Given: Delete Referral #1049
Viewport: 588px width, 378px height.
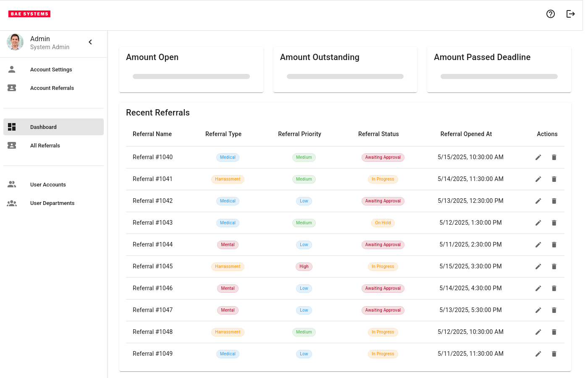Looking at the screenshot, I should (x=554, y=354).
